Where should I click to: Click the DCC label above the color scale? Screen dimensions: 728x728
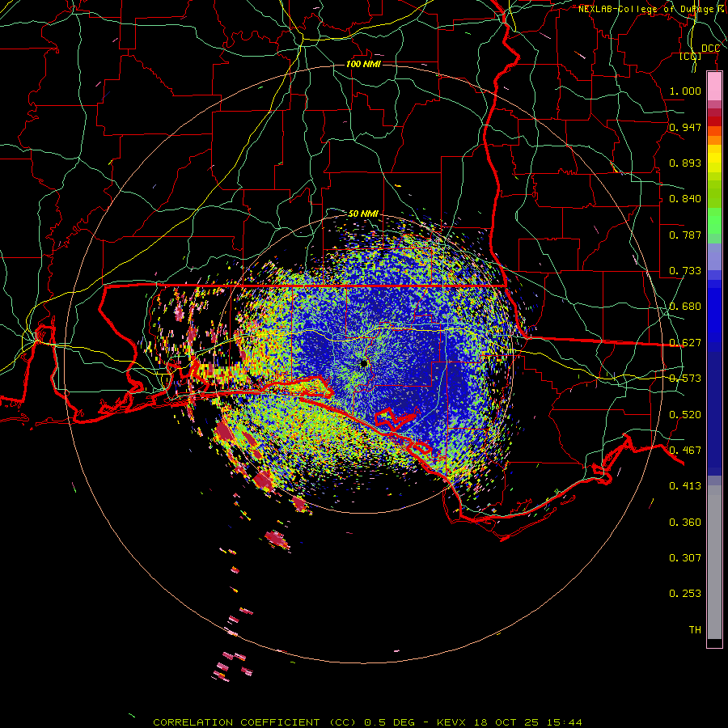(710, 49)
